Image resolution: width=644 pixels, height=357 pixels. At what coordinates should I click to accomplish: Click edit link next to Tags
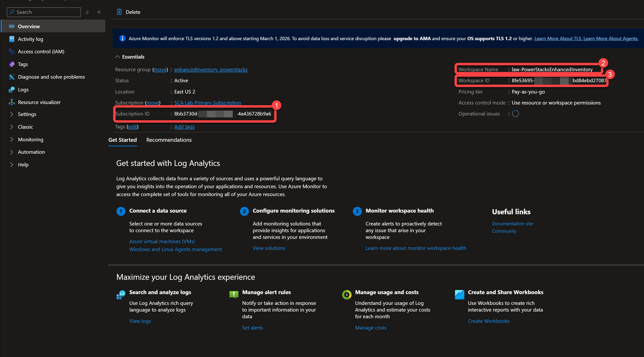[133, 127]
